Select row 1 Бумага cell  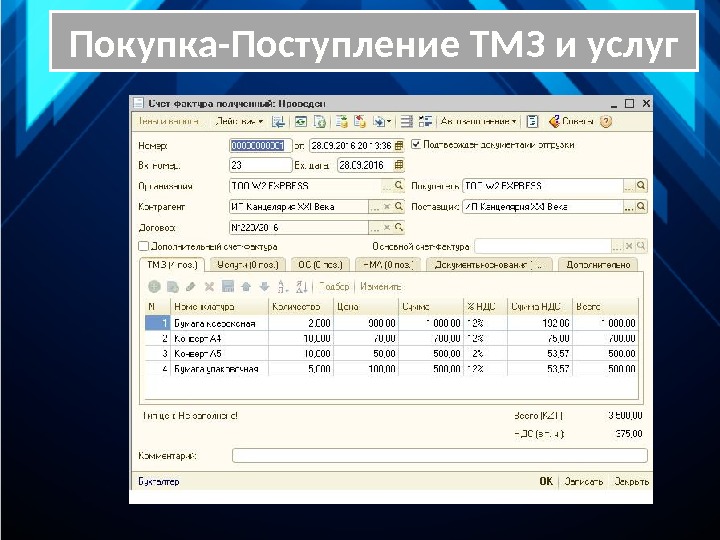[x=219, y=323]
